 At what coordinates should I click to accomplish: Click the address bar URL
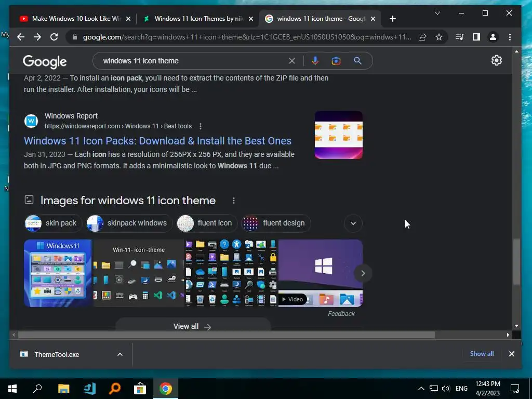pos(247,37)
